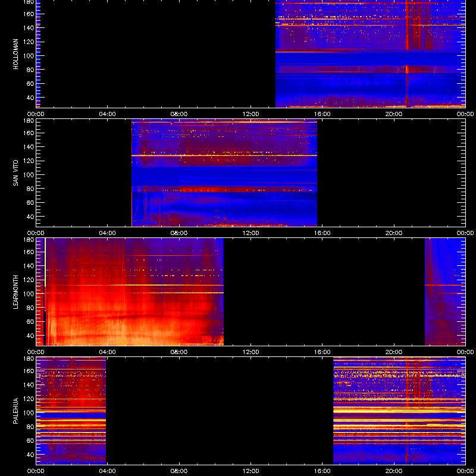476x476 pixels.
Task: Choose 12:00 label under Palehua panel
Action: click(x=250, y=471)
